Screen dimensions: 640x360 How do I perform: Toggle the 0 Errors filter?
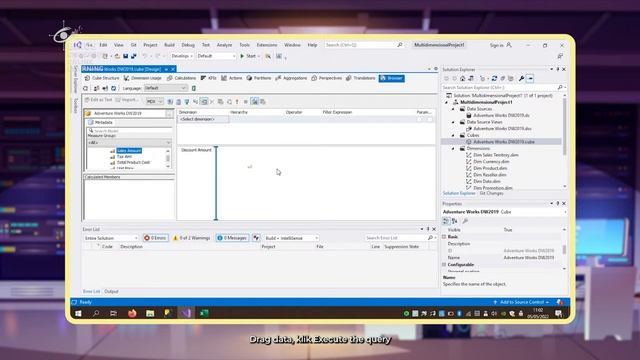pyautogui.click(x=155, y=238)
